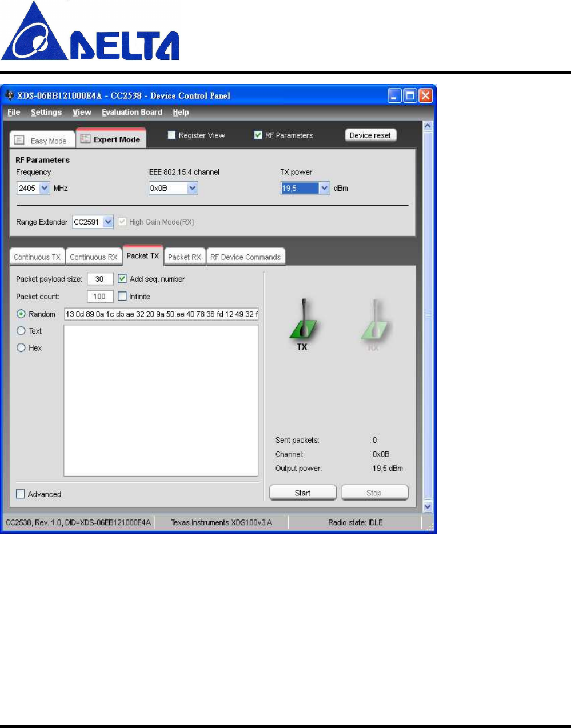This screenshot has height=728, width=571.
Task: Click the scrollbar down arrow
Action: coord(428,506)
